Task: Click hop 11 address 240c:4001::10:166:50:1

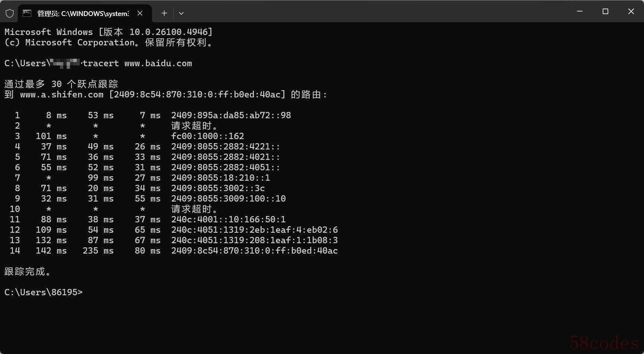Action: [228, 219]
